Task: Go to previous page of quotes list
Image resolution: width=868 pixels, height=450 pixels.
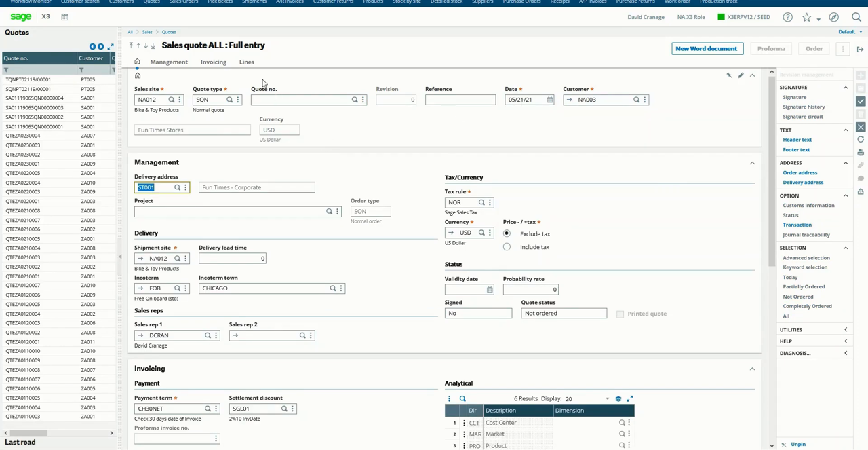Action: click(92, 46)
